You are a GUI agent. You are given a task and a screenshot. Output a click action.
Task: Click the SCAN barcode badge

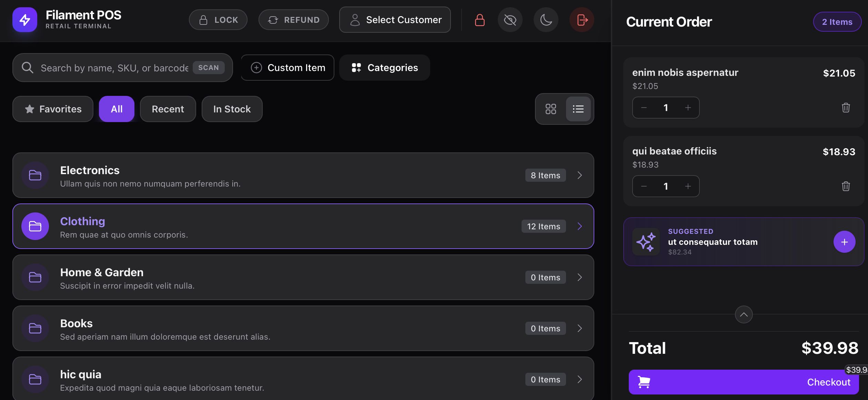208,68
